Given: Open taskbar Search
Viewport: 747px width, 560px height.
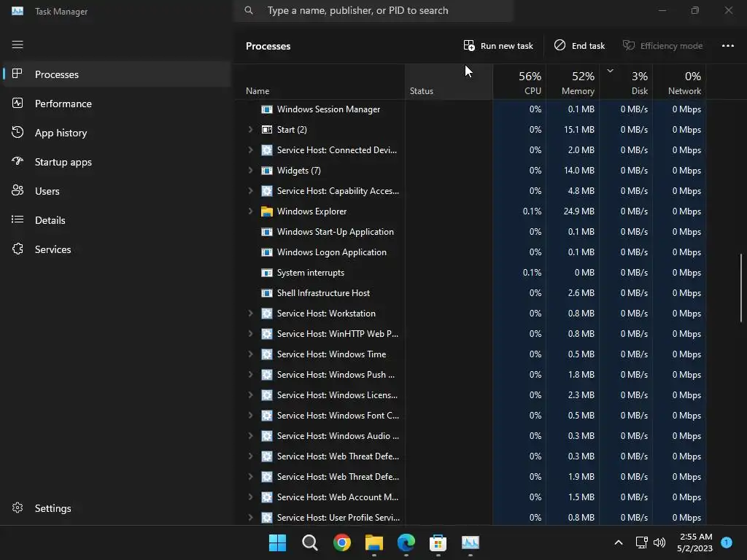Looking at the screenshot, I should click(309, 542).
